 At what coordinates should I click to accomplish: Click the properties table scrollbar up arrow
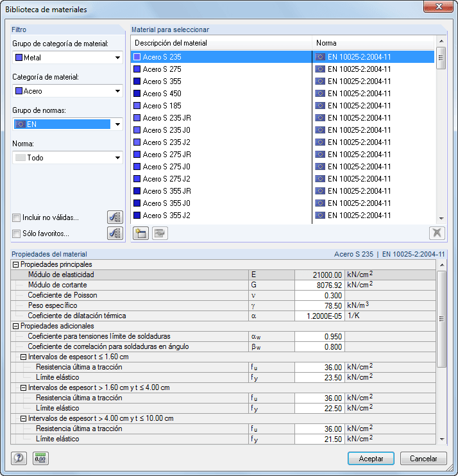(x=441, y=265)
